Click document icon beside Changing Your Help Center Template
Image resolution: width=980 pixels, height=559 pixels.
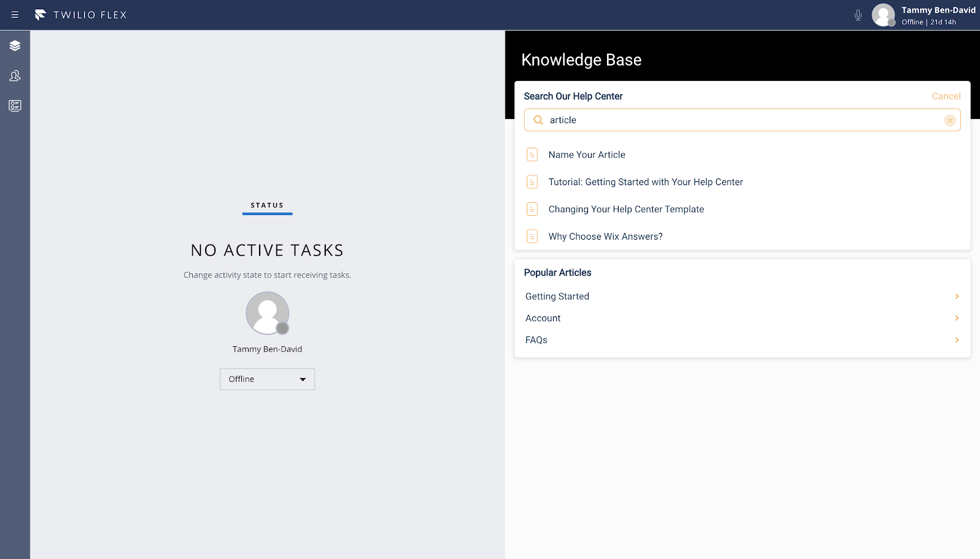[x=532, y=209]
